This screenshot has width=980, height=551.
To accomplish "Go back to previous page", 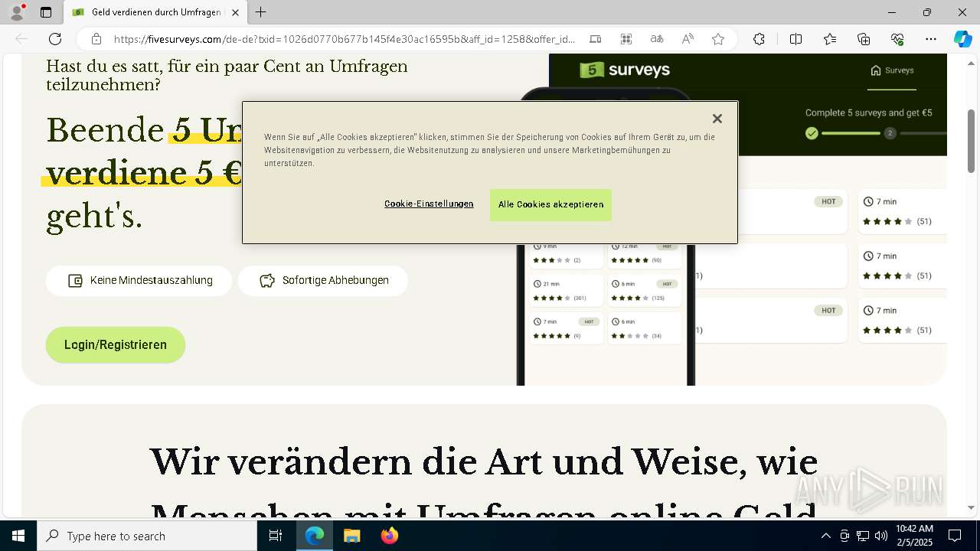I will point(21,39).
